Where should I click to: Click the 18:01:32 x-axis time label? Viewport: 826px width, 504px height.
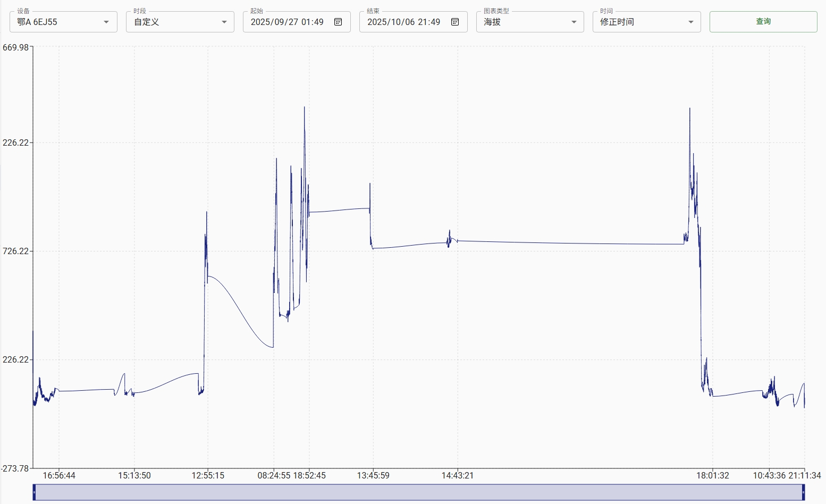[x=713, y=475]
